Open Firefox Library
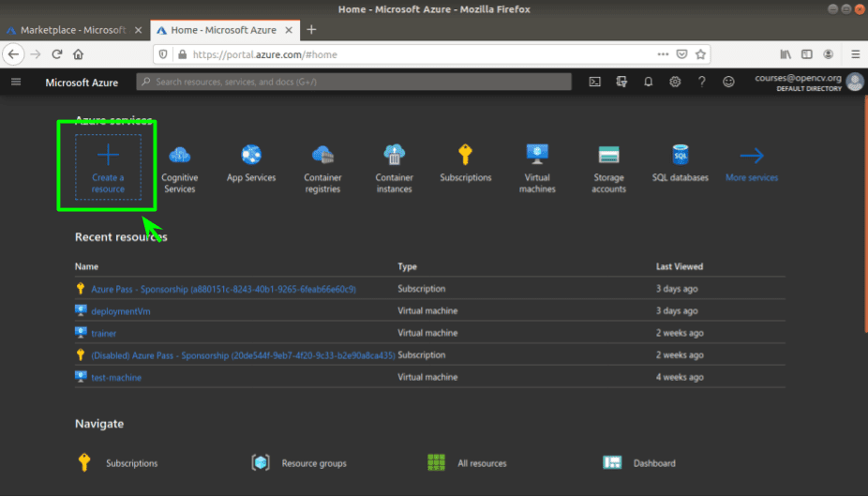This screenshot has height=497, width=868. [786, 54]
